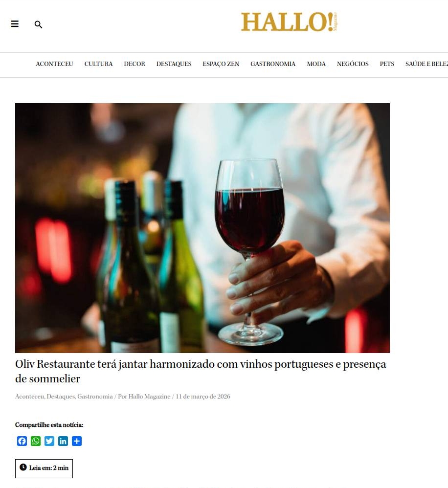
Task: Share article via WhatsApp
Action: tap(36, 441)
